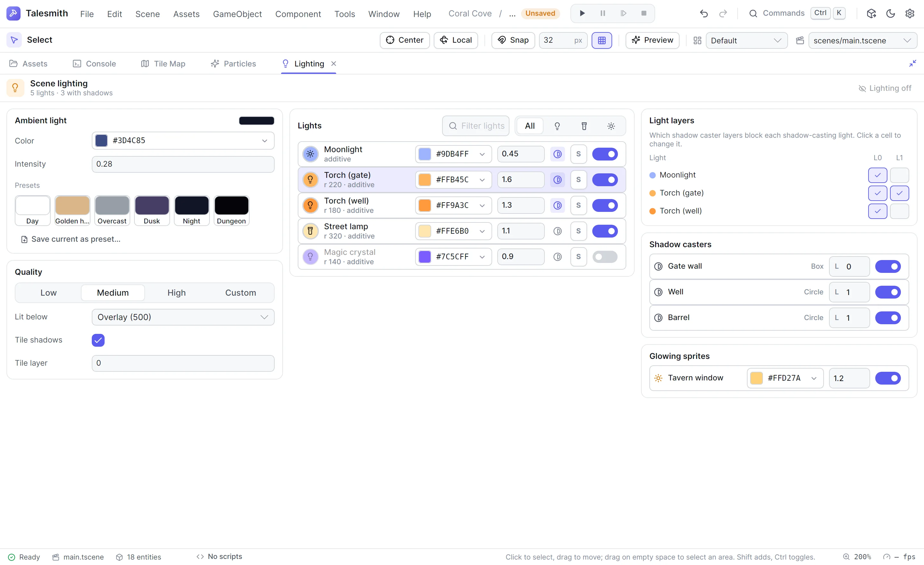
Task: Open the Default layout dropdown
Action: (746, 40)
